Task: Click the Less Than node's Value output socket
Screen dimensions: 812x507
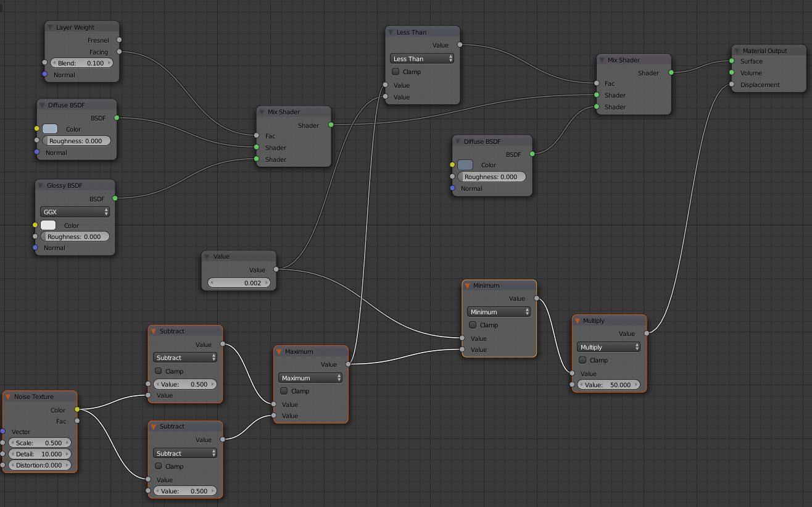Action: 460,45
